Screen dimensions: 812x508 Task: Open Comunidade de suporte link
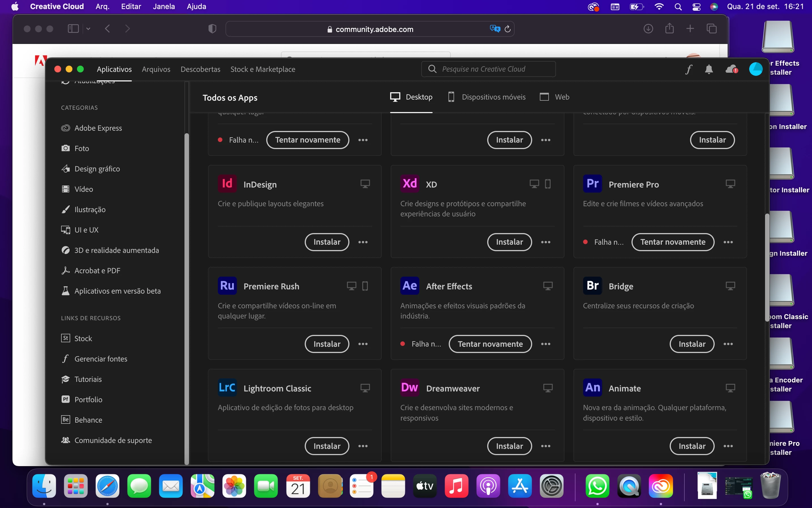(x=113, y=440)
